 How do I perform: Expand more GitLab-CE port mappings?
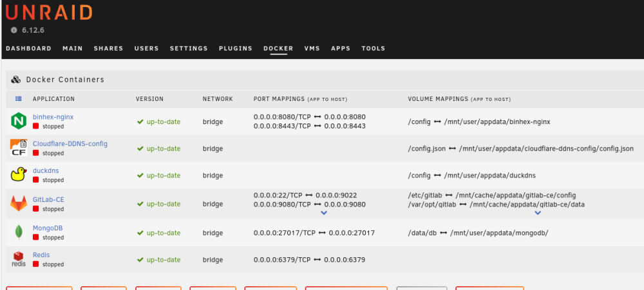(324, 213)
